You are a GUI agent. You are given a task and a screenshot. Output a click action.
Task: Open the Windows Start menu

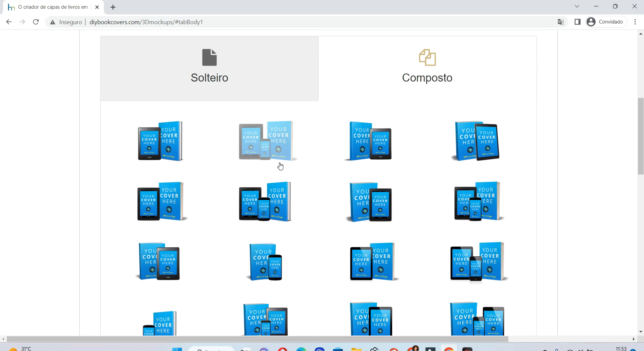coord(177,349)
